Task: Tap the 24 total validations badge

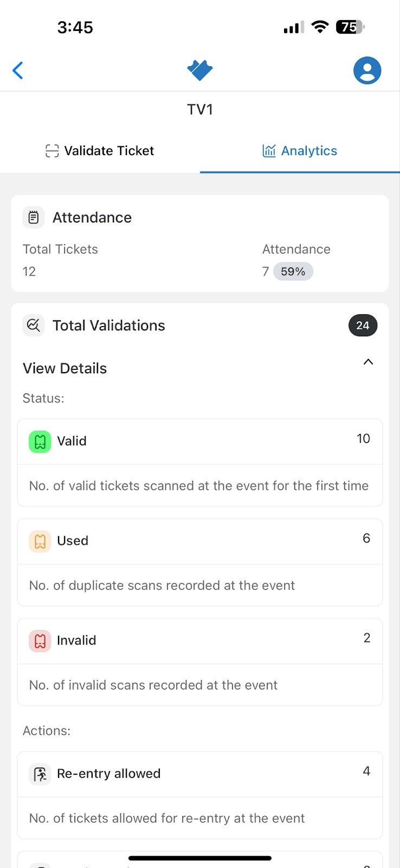Action: click(363, 325)
